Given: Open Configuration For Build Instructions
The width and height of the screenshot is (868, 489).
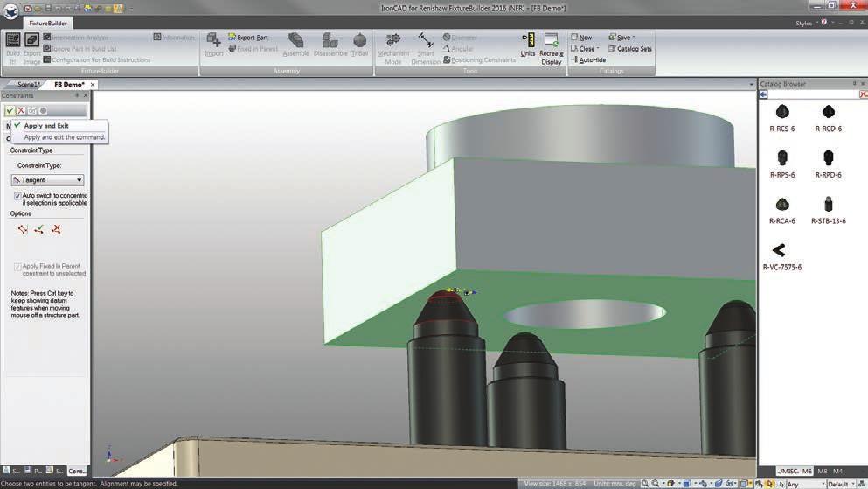Looking at the screenshot, I should pos(97,59).
